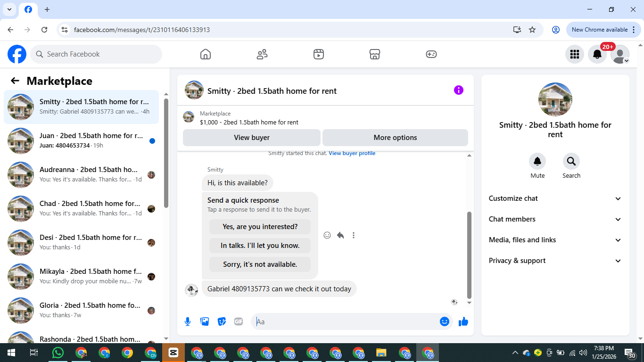This screenshot has width=644, height=362.
Task: Reload page with Chrome refresh icon
Action: [x=44, y=30]
